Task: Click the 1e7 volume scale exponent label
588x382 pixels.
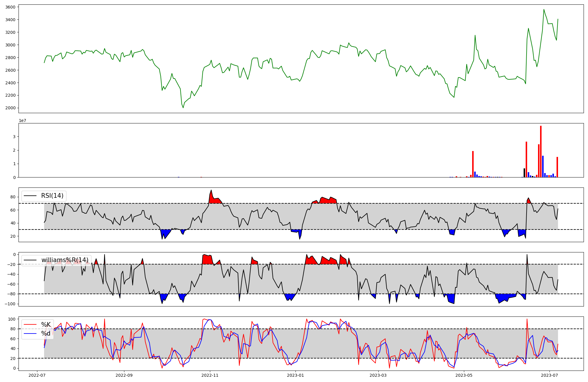Action: (22, 120)
